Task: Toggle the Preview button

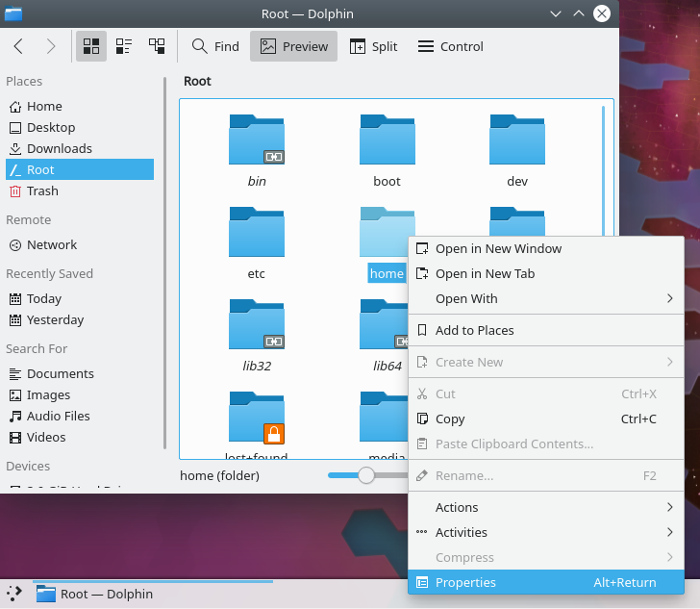Action: (x=294, y=46)
